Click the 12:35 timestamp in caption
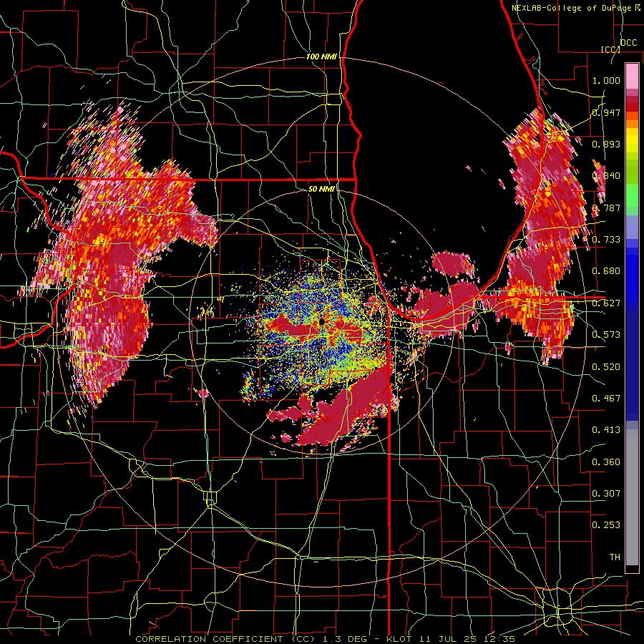The image size is (644, 644). coord(501,639)
